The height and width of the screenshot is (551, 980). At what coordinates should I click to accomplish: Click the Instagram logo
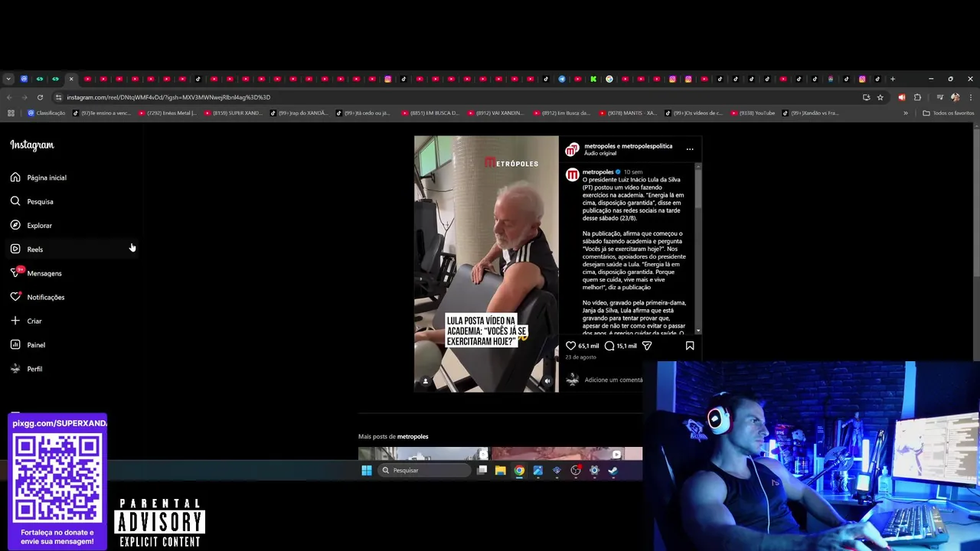[32, 145]
